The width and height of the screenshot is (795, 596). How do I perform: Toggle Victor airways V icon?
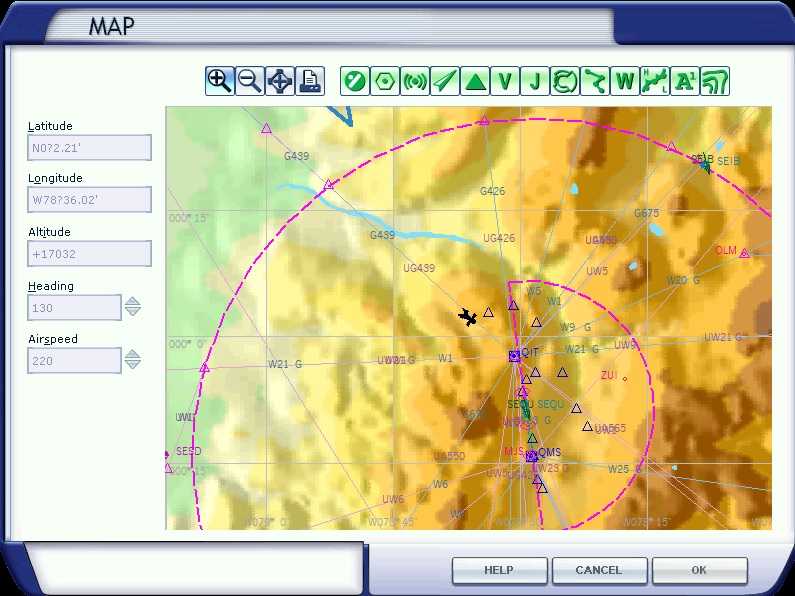click(x=505, y=81)
